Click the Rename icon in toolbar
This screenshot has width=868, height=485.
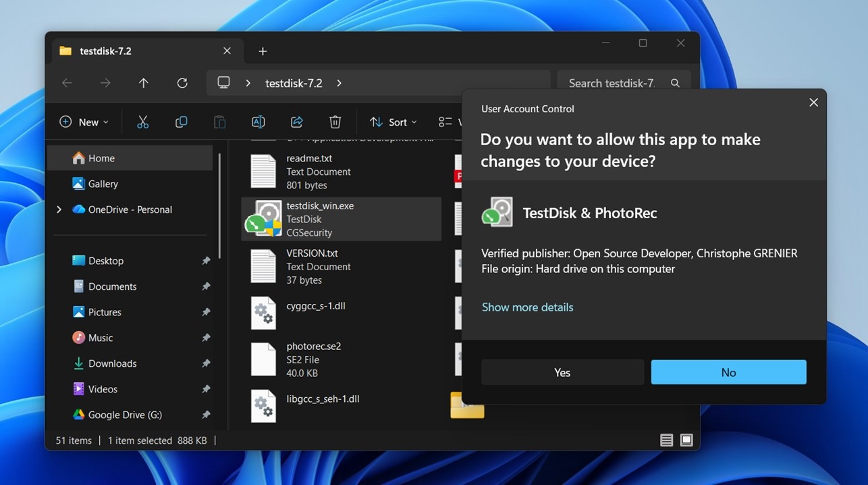click(x=258, y=122)
